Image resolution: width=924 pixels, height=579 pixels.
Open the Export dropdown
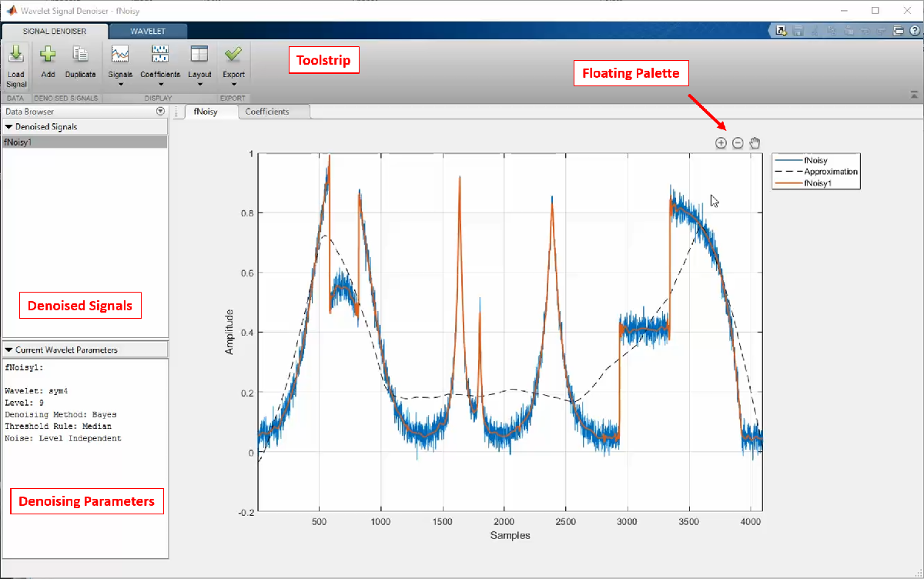[x=233, y=66]
